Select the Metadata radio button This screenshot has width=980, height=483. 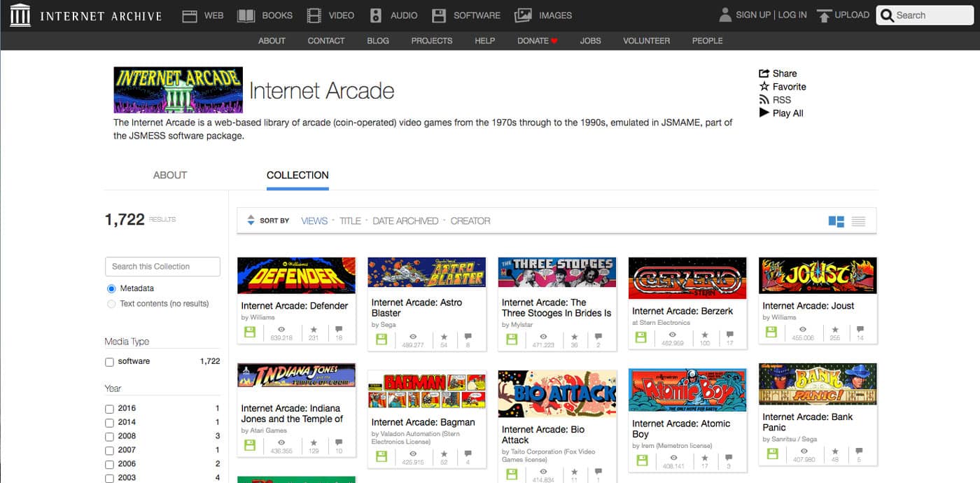pos(111,288)
